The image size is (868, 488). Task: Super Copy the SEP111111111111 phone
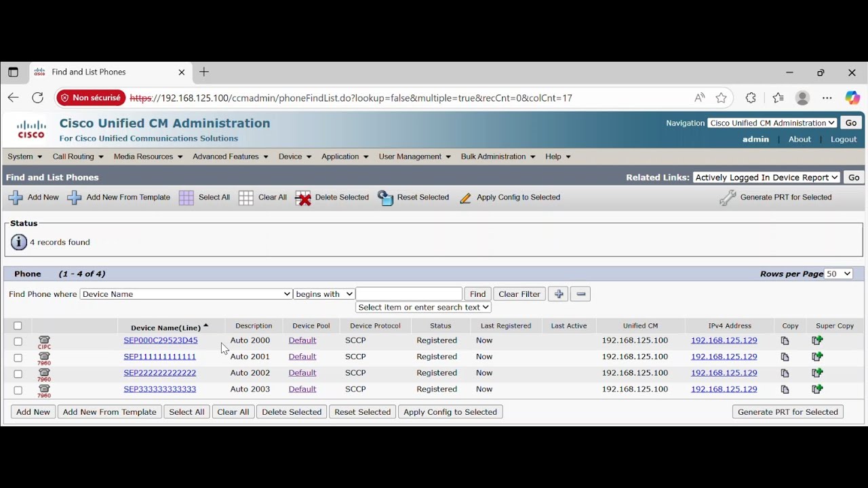pyautogui.click(x=817, y=357)
